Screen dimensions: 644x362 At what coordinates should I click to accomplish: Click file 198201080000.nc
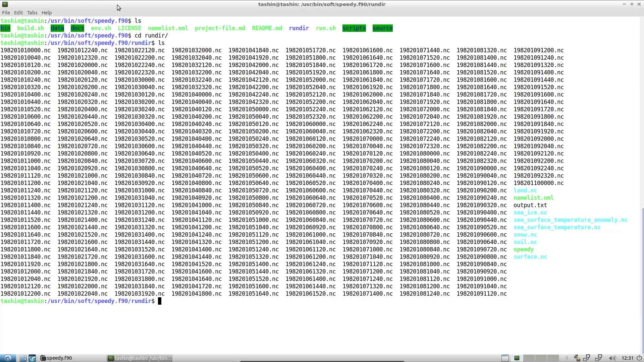tap(425, 154)
